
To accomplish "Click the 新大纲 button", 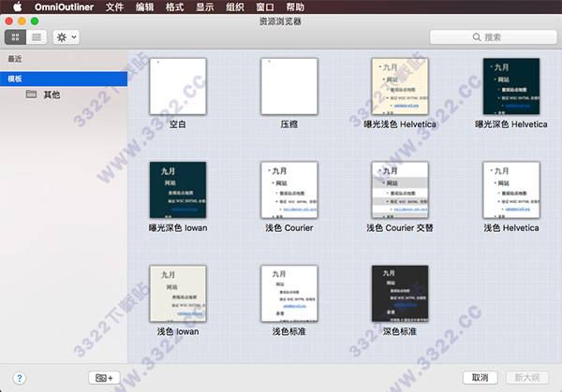I will [x=526, y=377].
